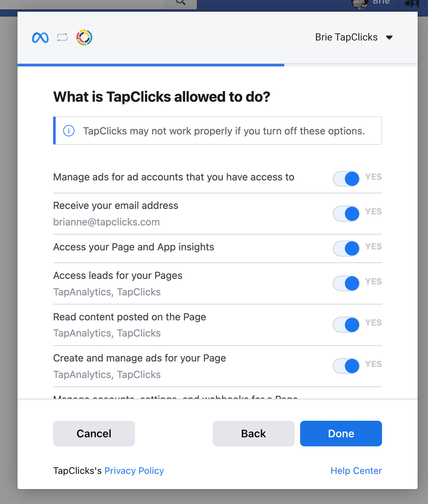Open the Help Center link
428x504 pixels.
point(356,471)
